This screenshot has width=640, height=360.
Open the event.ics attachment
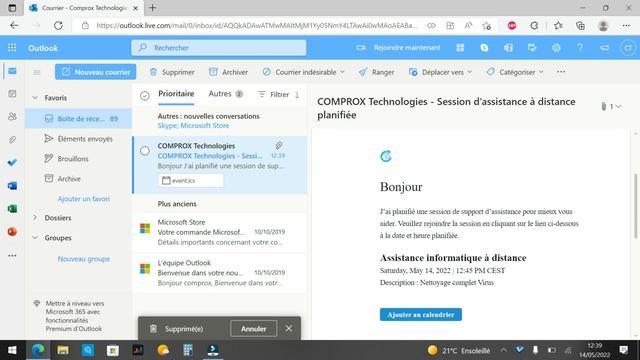(191, 180)
